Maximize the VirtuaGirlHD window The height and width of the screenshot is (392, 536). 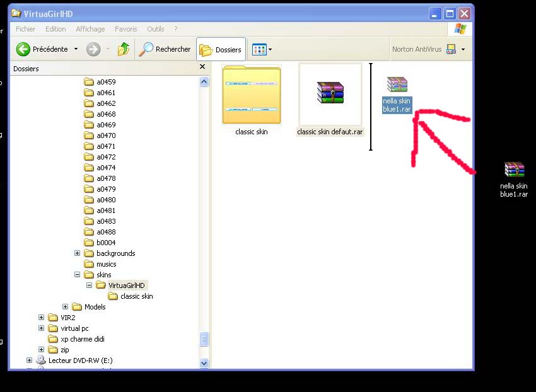(450, 14)
